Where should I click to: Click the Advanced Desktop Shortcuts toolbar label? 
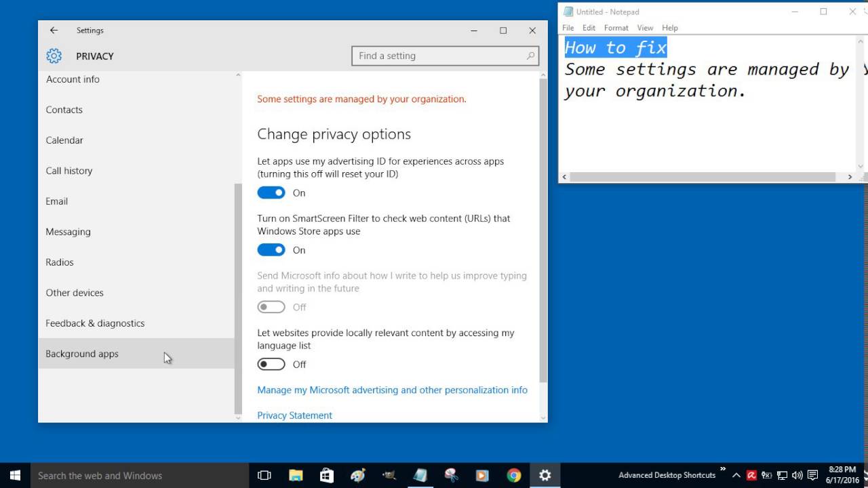tap(667, 475)
